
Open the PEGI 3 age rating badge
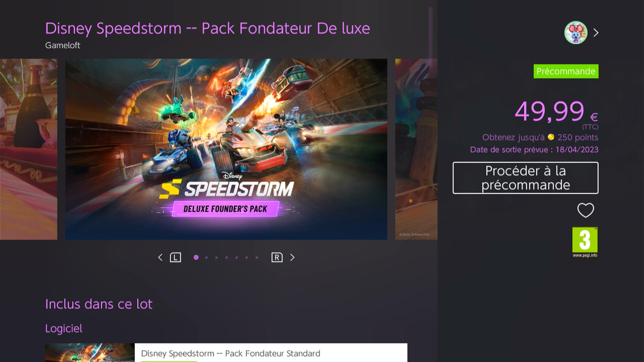click(x=585, y=242)
